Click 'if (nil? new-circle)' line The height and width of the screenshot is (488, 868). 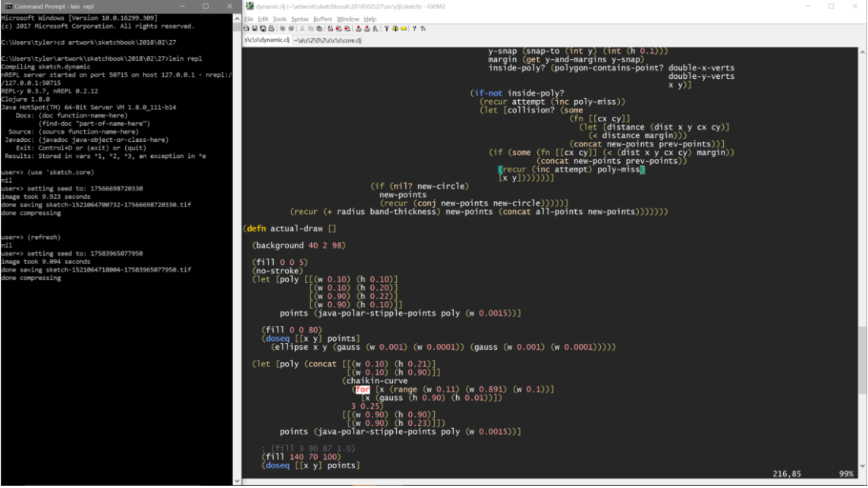click(420, 186)
